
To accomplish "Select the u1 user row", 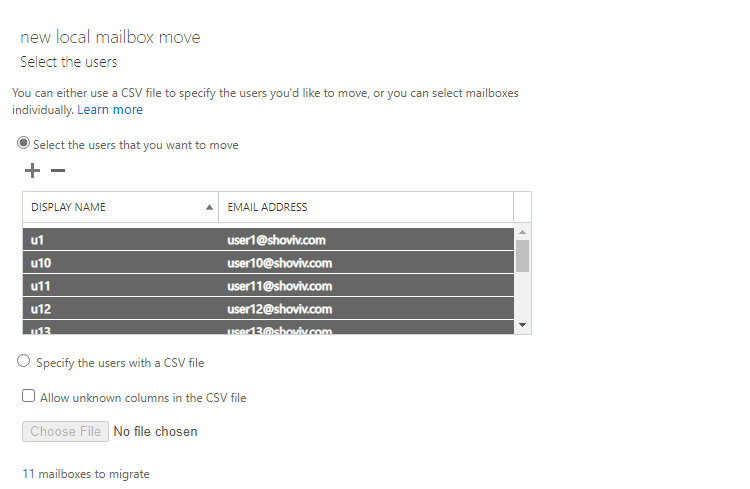I will [x=268, y=239].
